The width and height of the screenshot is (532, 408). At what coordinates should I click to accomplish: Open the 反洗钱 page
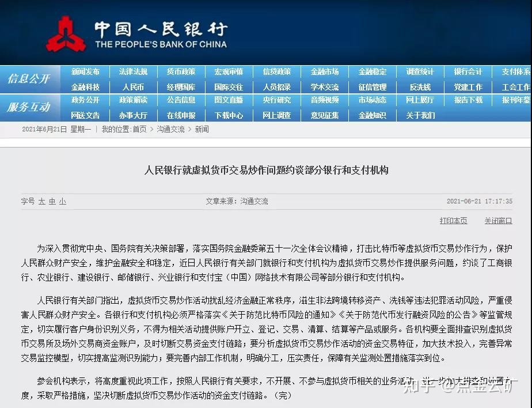pyautogui.click(x=420, y=88)
